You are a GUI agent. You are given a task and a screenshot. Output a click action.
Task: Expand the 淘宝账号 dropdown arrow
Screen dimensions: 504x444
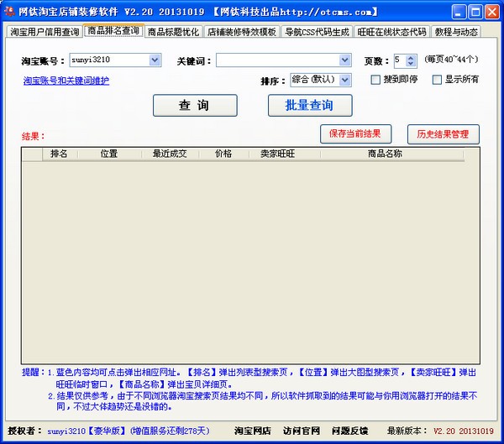coord(155,60)
